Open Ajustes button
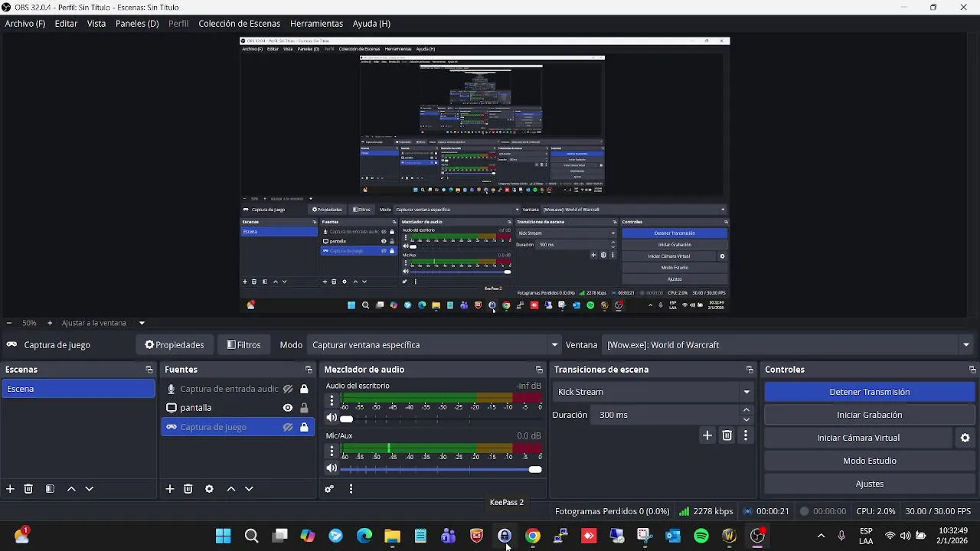 [x=869, y=484]
